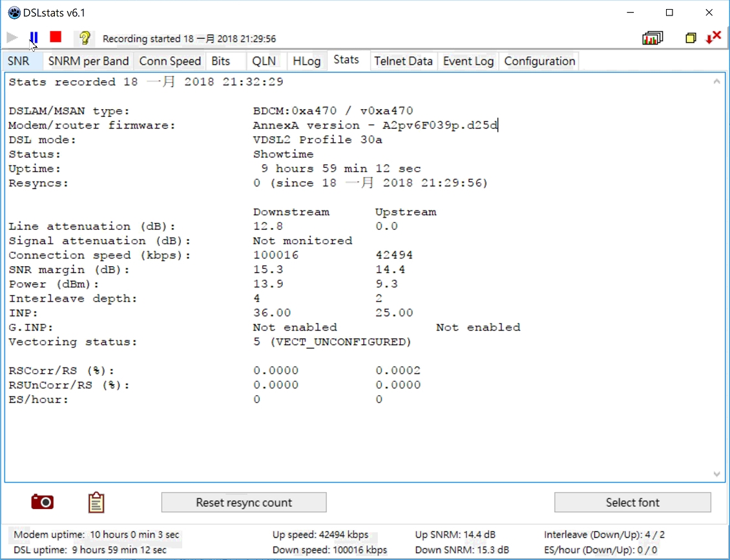
Task: Click the 'Showtime' status value
Action: 283,154
